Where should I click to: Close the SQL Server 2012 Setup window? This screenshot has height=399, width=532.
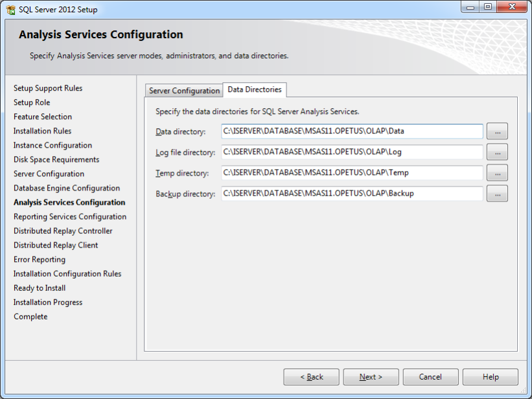coord(512,6)
